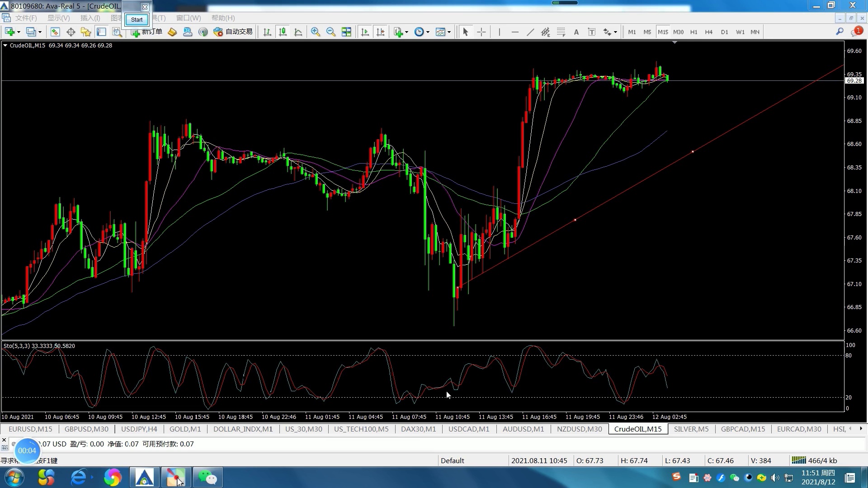Select the Crosshair cursor tool
868x488 pixels.
point(481,32)
